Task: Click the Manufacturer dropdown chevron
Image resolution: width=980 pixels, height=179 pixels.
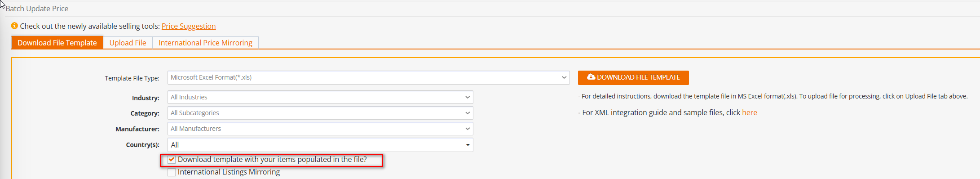Action: (468, 129)
